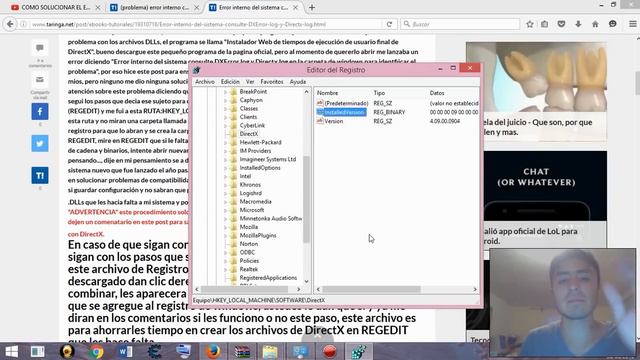Focus the Firefox Buscar search field
Viewport: 640px width, 360px height.
460,24
